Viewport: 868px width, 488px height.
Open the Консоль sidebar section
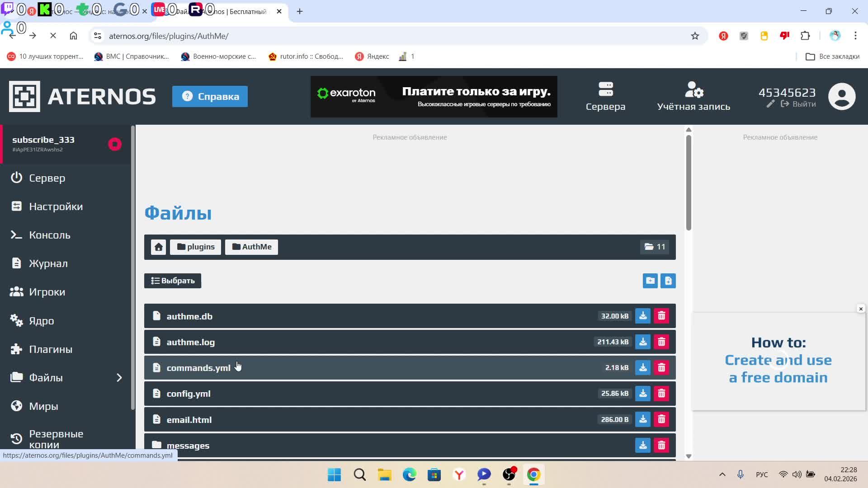point(50,235)
